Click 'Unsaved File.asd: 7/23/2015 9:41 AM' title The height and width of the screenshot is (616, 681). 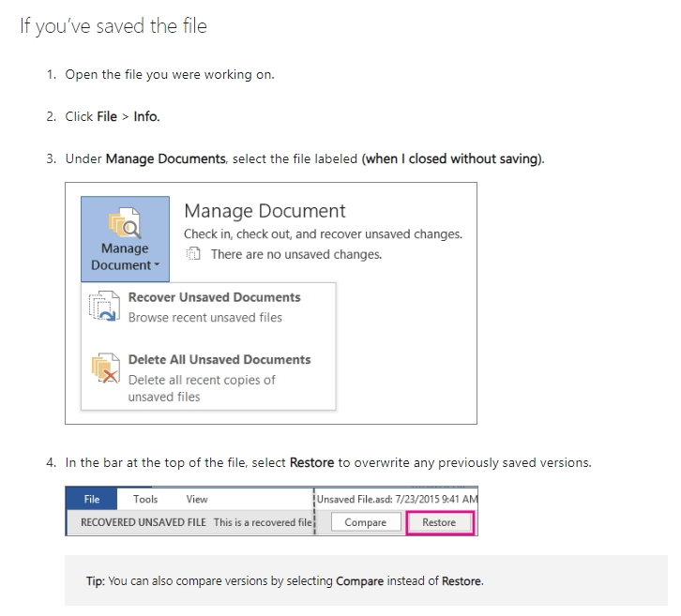point(397,499)
